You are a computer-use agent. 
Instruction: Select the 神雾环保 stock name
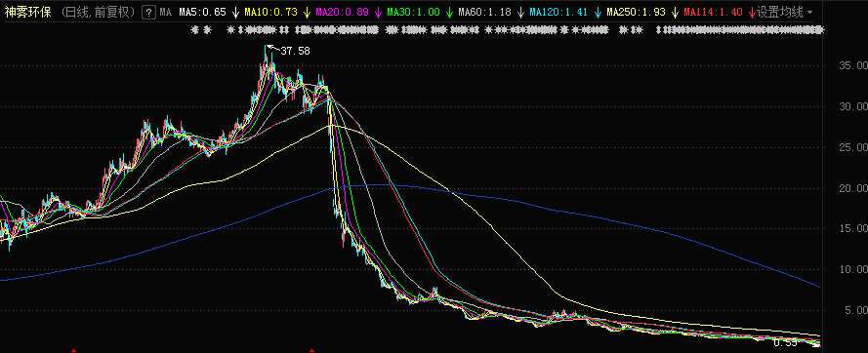(27, 12)
